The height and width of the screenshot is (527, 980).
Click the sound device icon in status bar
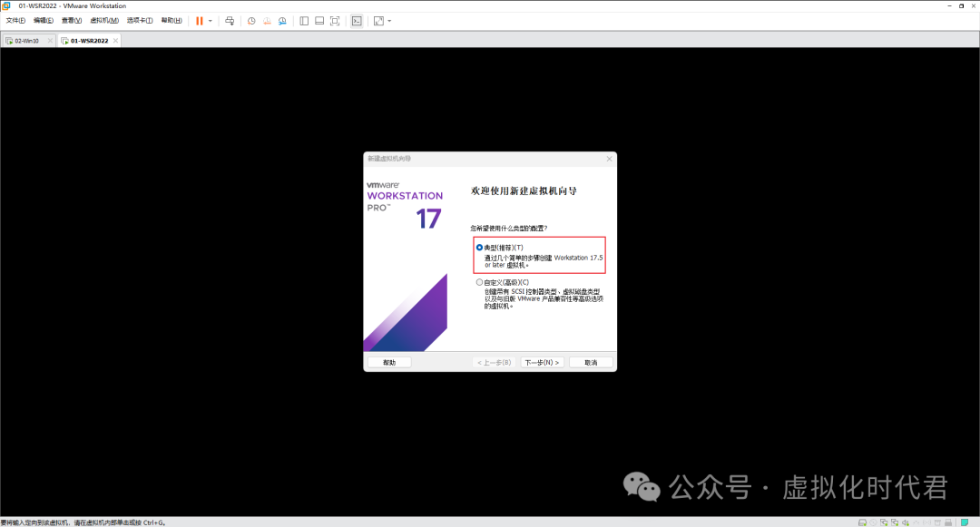pos(906,522)
